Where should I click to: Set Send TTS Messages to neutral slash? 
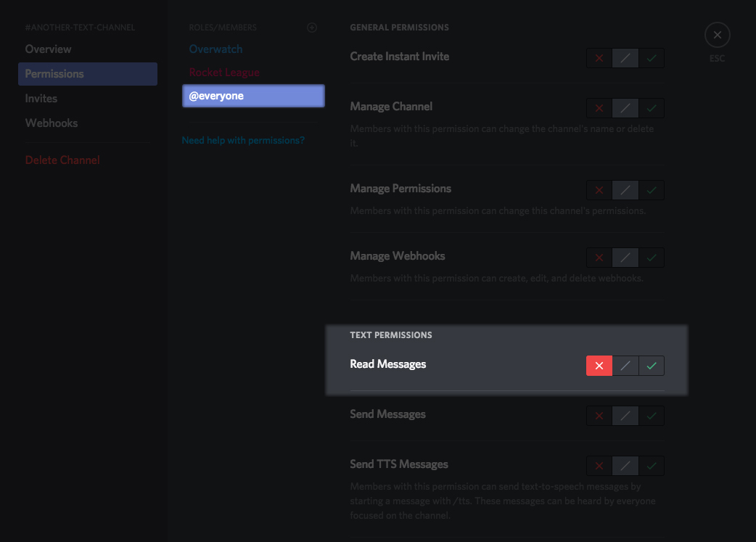pyautogui.click(x=625, y=467)
